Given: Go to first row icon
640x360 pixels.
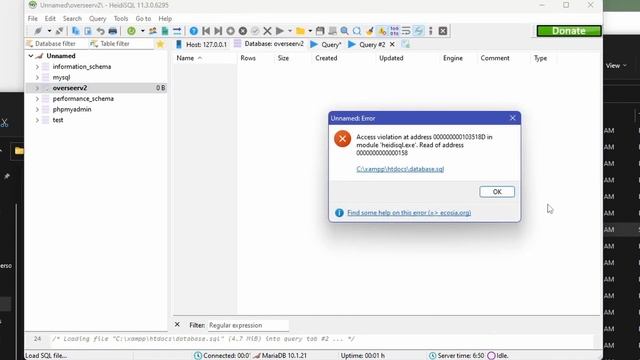Looking at the screenshot, I should pos(206,31).
